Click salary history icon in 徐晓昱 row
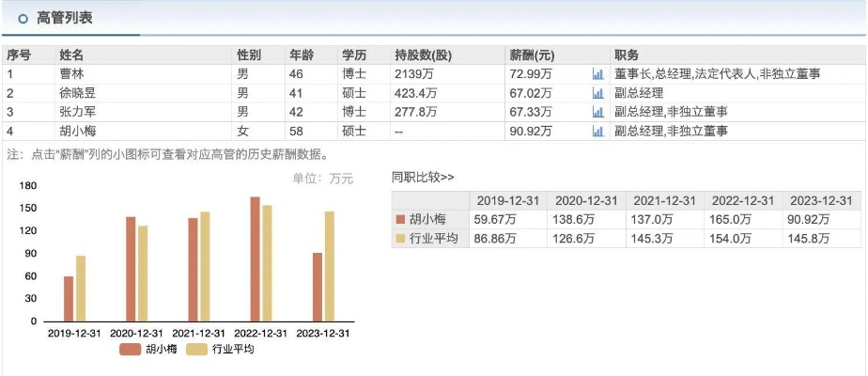 pos(597,93)
